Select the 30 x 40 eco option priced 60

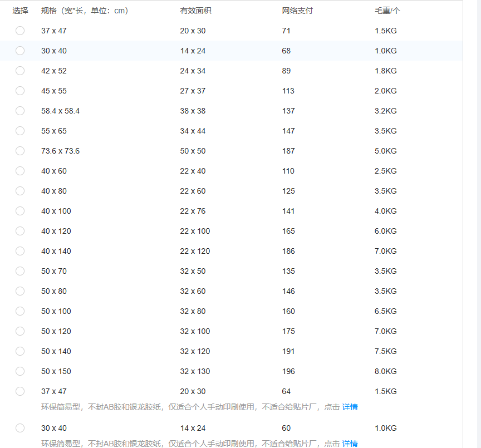pyautogui.click(x=20, y=428)
